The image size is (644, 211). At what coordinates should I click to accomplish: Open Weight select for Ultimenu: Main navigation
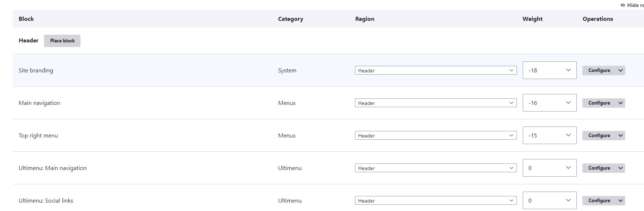549,168
